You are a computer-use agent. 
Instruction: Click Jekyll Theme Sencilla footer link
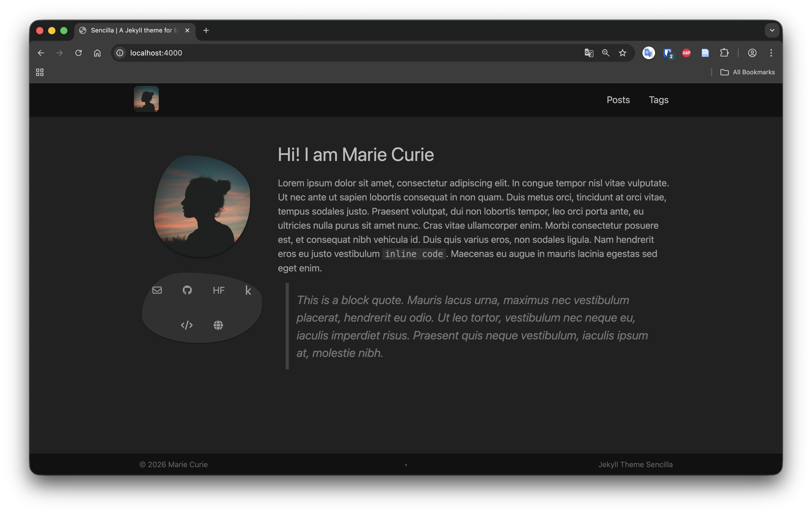click(x=635, y=465)
